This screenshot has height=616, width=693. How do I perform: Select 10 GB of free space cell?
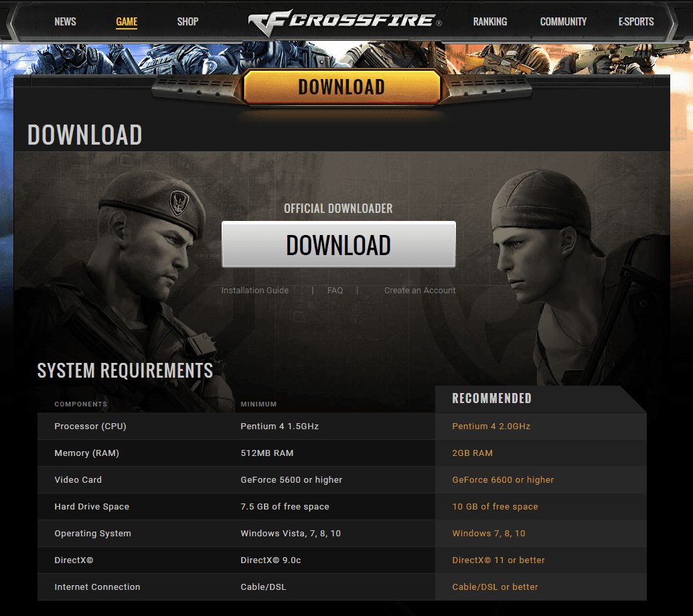click(x=495, y=506)
